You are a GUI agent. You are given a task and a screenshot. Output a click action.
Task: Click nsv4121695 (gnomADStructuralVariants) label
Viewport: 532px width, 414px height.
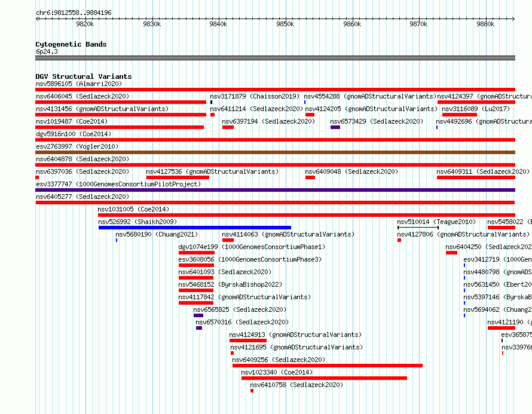[296, 347]
